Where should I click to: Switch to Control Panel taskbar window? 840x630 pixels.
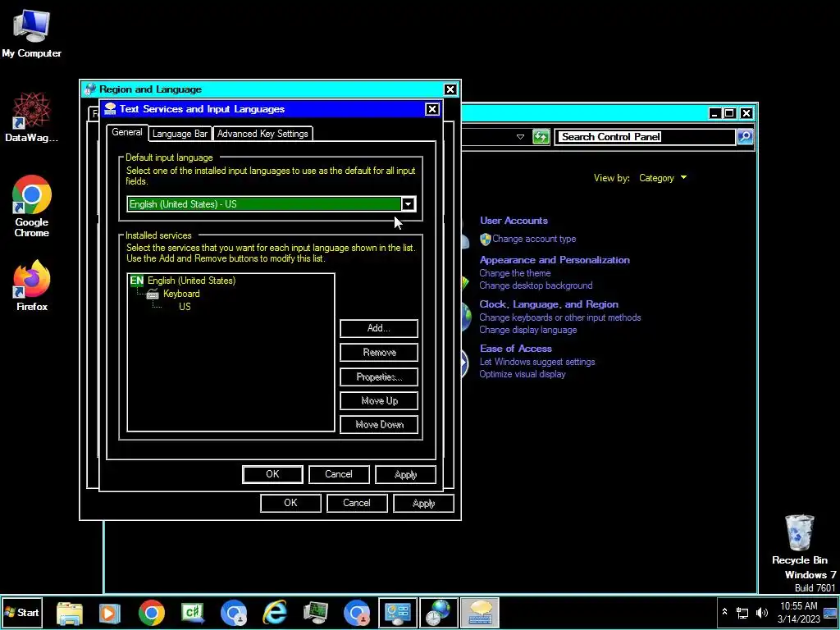(398, 613)
